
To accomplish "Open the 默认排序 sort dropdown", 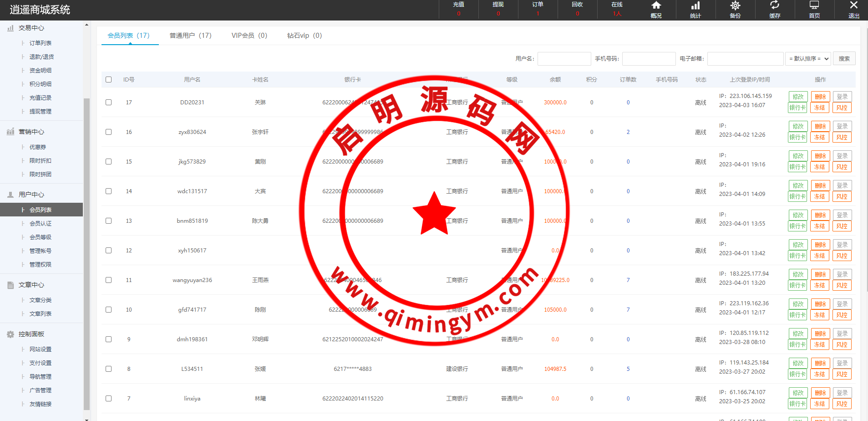I will click(x=808, y=59).
